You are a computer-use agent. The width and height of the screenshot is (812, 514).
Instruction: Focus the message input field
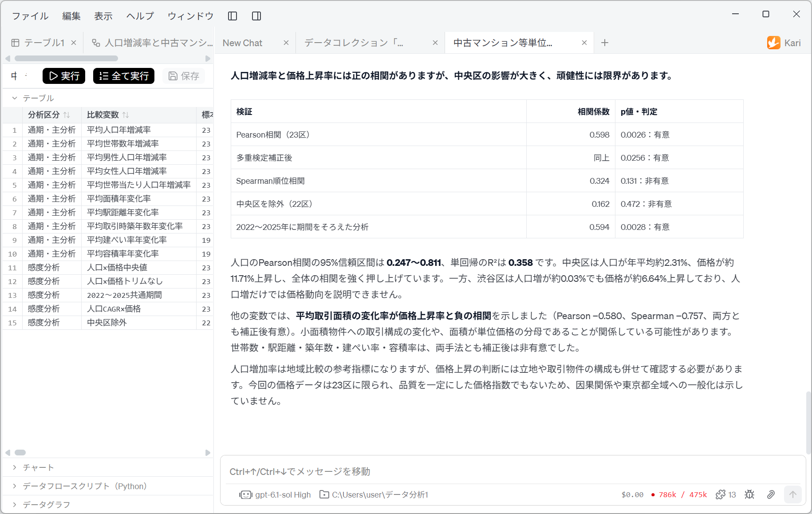click(513, 471)
